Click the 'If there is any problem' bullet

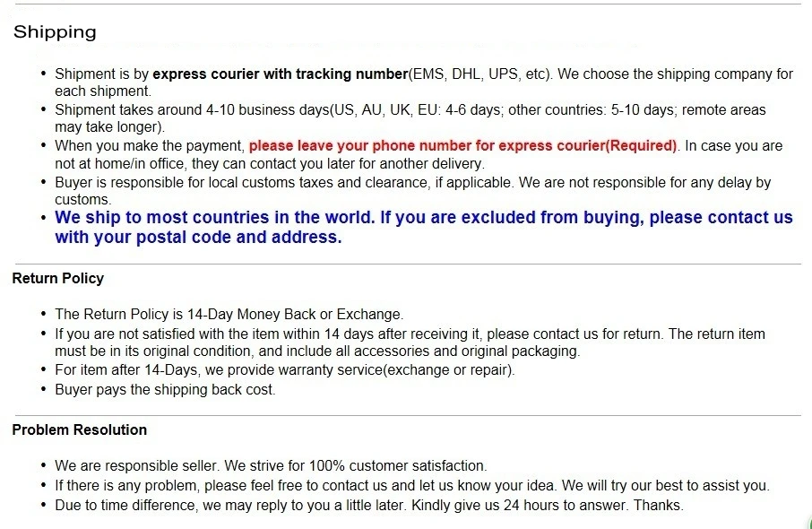point(412,485)
